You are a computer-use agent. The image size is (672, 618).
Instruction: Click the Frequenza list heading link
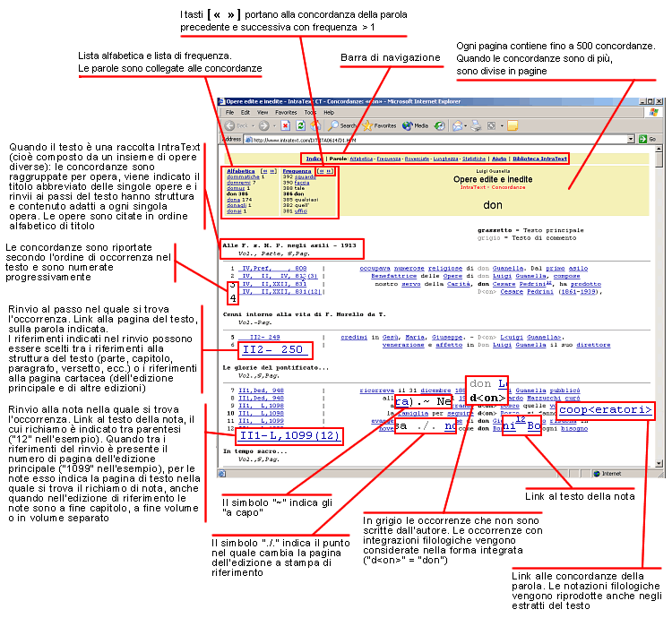pos(297,169)
